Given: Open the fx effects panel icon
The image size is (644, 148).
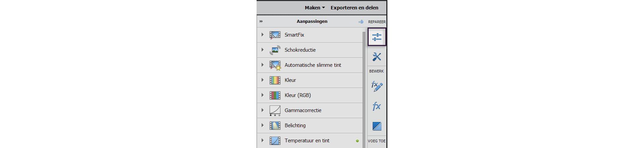Looking at the screenshot, I should [377, 106].
